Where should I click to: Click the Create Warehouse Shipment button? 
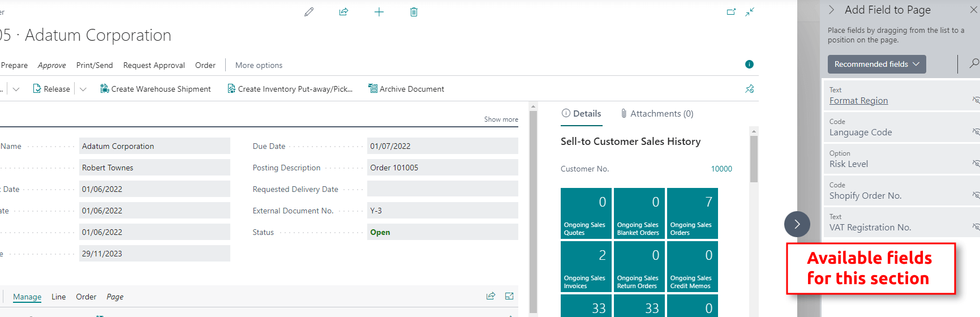pyautogui.click(x=156, y=89)
